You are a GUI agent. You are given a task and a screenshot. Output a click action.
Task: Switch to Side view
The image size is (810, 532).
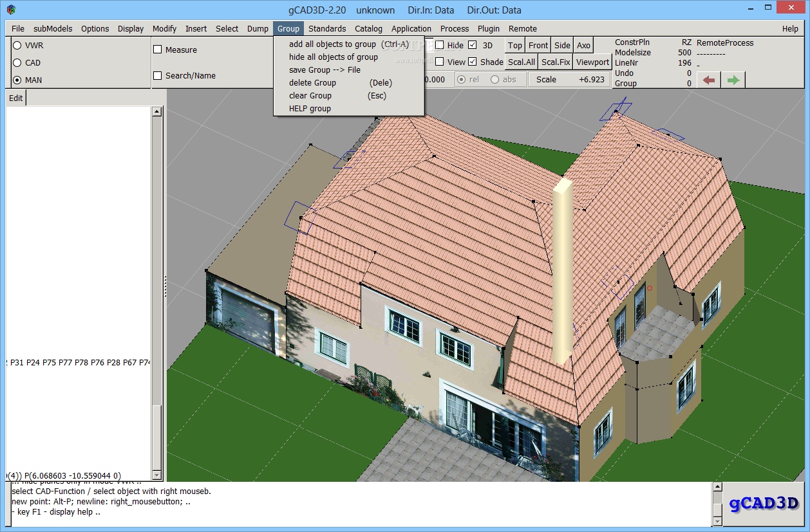click(x=562, y=45)
